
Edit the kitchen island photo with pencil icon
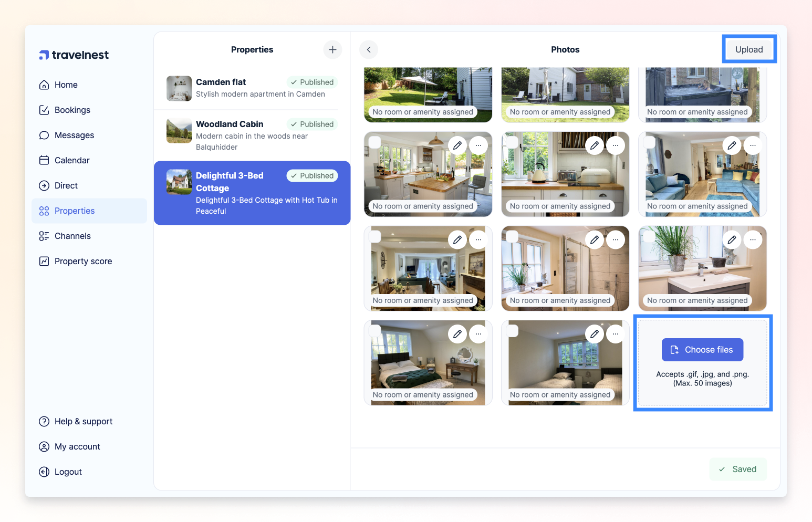457,145
